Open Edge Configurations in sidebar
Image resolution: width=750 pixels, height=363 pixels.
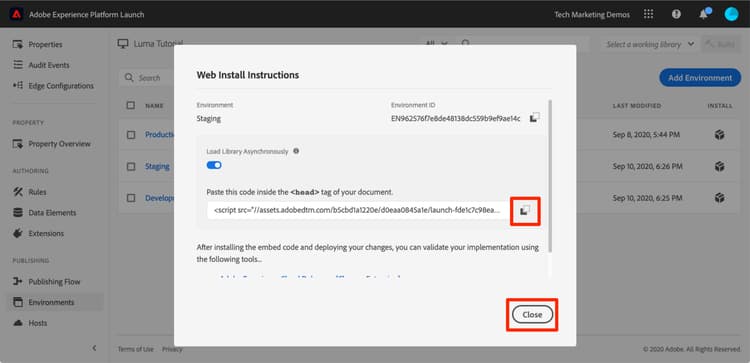(x=61, y=86)
